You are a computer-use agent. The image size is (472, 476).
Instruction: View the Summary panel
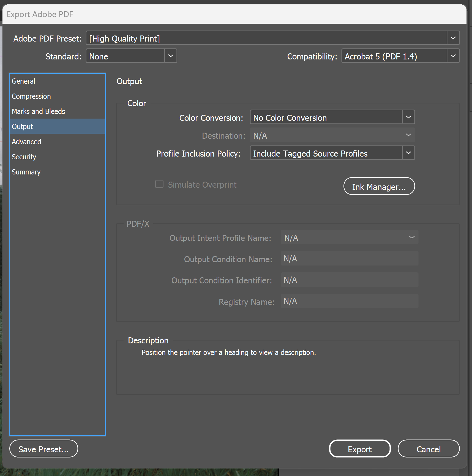(x=26, y=172)
